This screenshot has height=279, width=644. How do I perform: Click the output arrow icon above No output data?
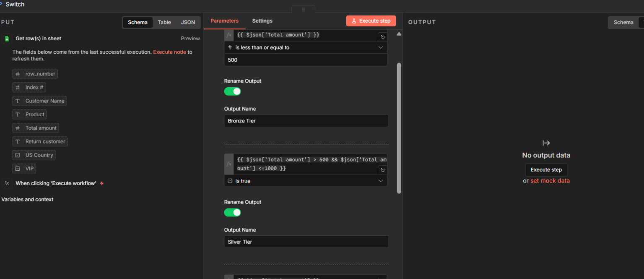[546, 143]
